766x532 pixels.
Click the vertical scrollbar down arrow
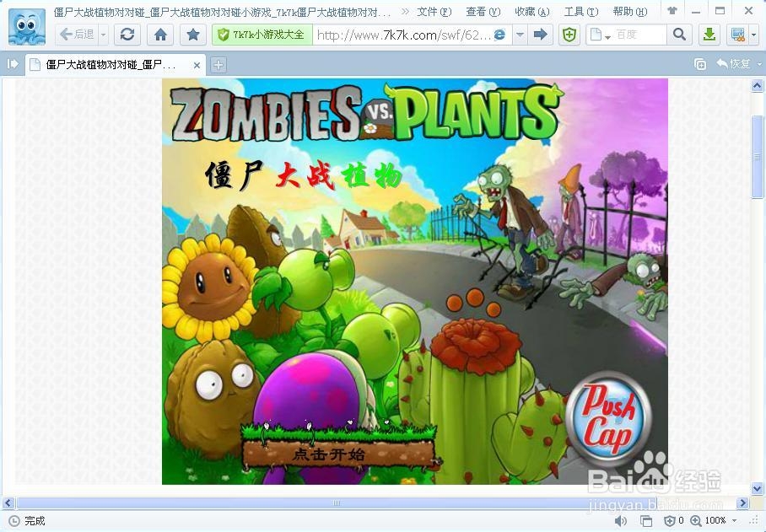[758, 487]
